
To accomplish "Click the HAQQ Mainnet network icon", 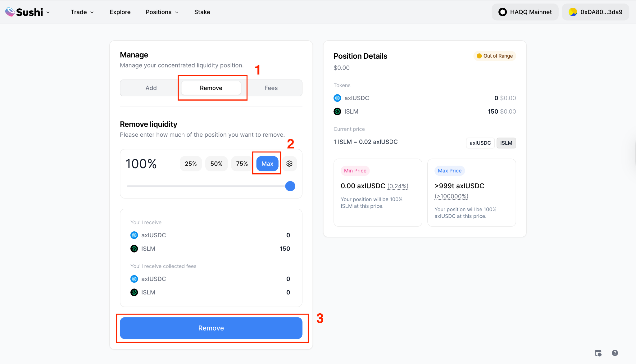I will pos(502,12).
